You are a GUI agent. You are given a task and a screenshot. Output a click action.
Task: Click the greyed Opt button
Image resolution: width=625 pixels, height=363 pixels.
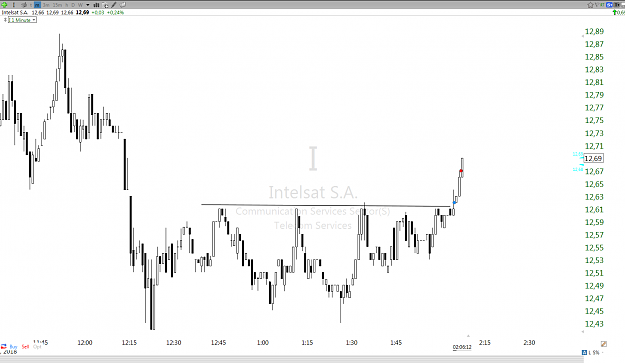pyautogui.click(x=37, y=347)
